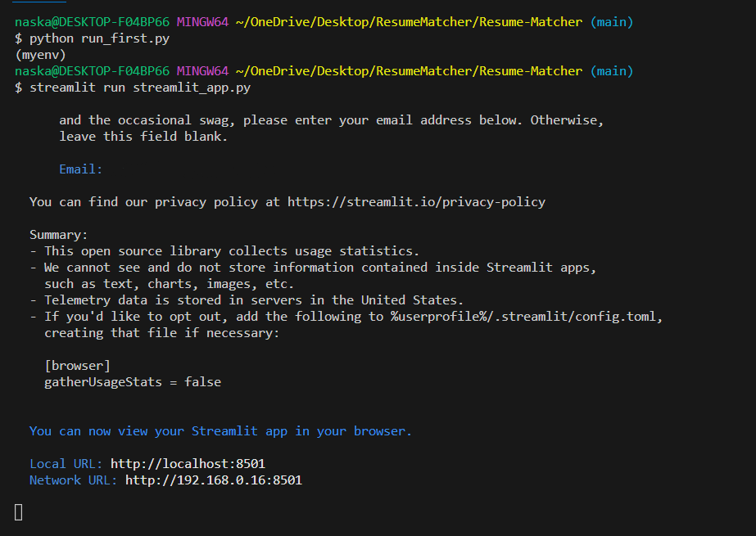Click the (main) branch label in second prompt
The width and height of the screenshot is (756, 536).
click(x=612, y=71)
